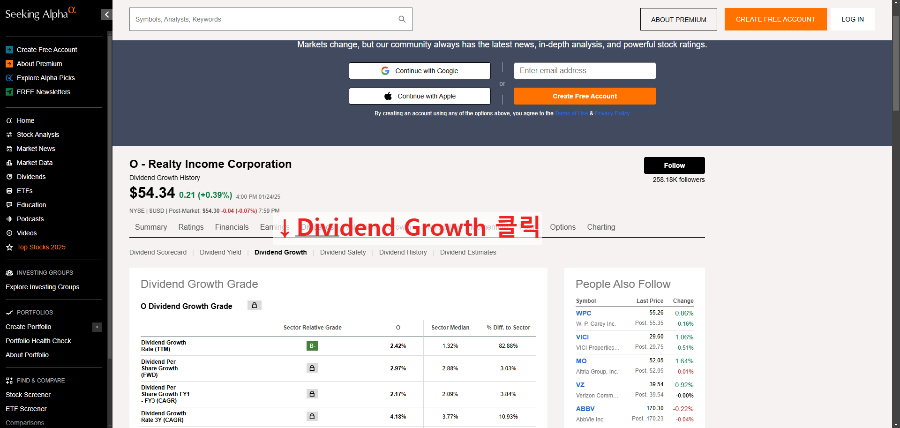Open FREE Newsletters in the sidebar

coord(43,92)
